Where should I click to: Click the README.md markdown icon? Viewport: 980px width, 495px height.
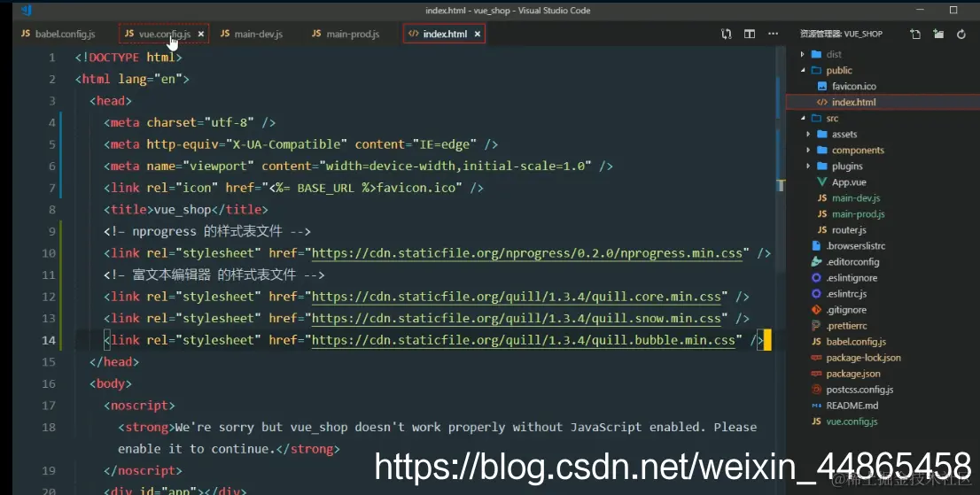(x=816, y=406)
